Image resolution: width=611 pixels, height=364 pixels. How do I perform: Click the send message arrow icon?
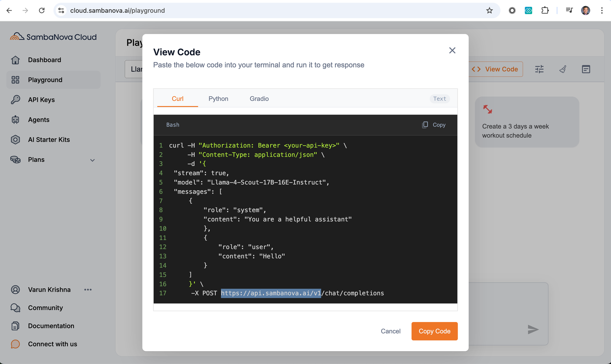click(533, 329)
